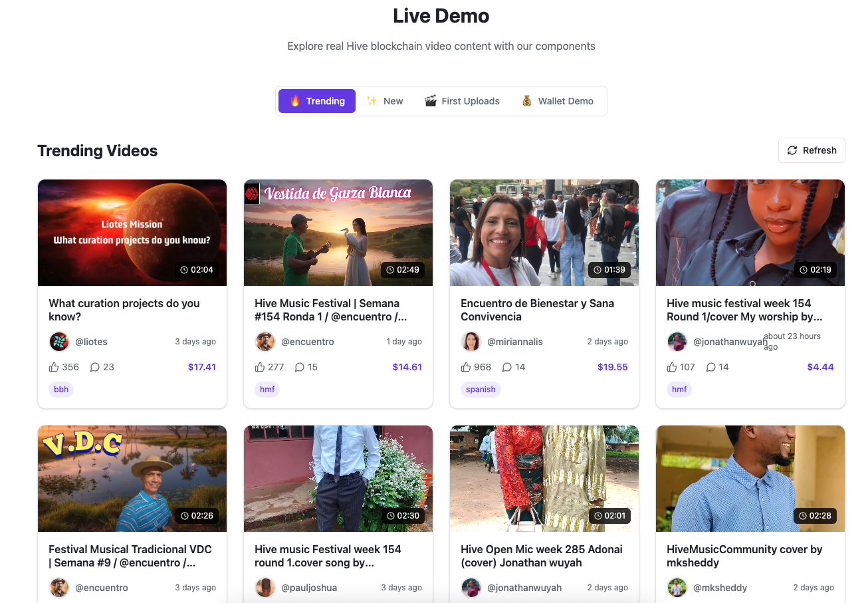Click the @mksheddy username
Image resolution: width=868 pixels, height=603 pixels.
720,588
